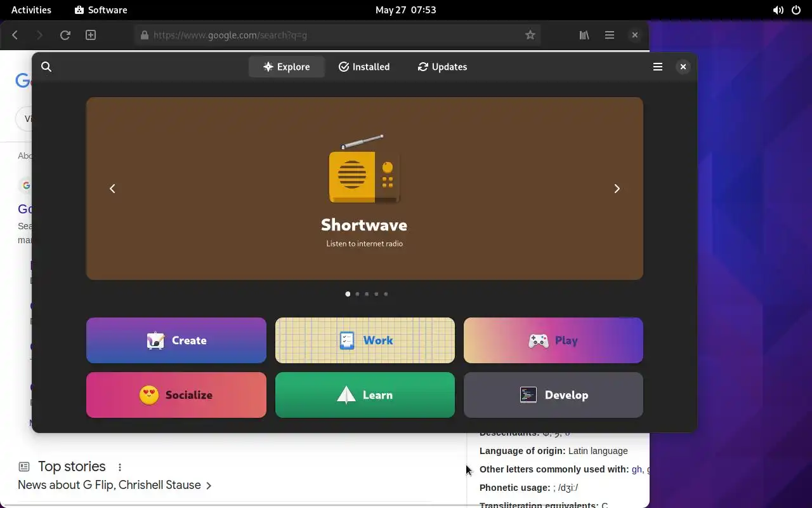812x508 pixels.
Task: Open the Learn category
Action: tap(365, 395)
